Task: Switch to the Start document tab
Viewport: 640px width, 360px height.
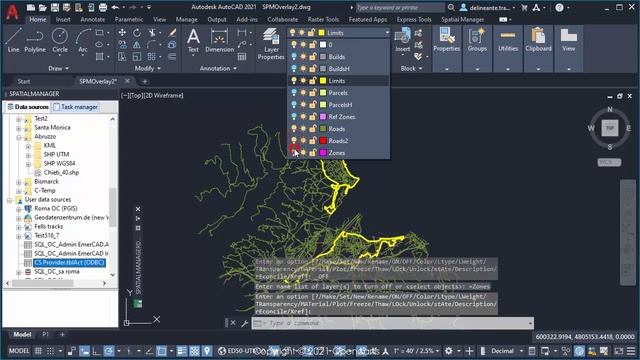Action: point(24,81)
